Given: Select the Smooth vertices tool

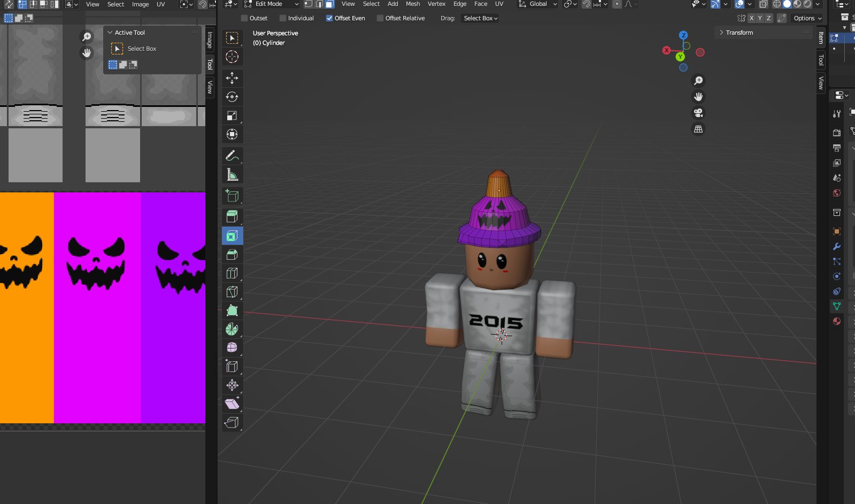Looking at the screenshot, I should point(232,347).
